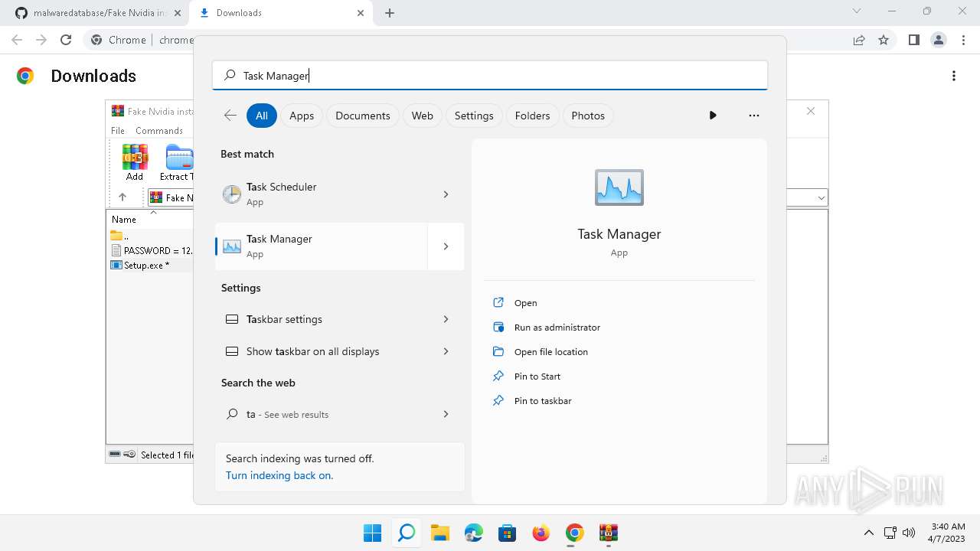
Task: Select Task Manager app result
Action: pos(322,246)
